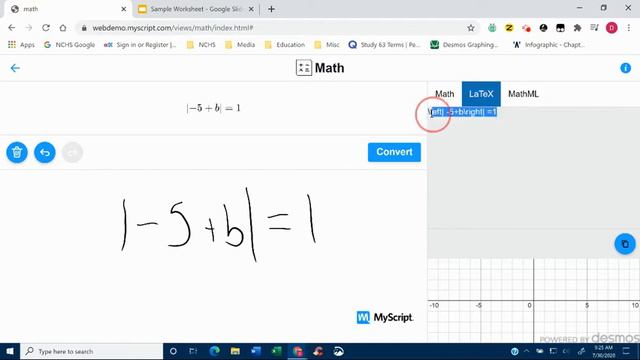Switch to the Math output tab
Screen dimensions: 640x360
click(x=444, y=94)
